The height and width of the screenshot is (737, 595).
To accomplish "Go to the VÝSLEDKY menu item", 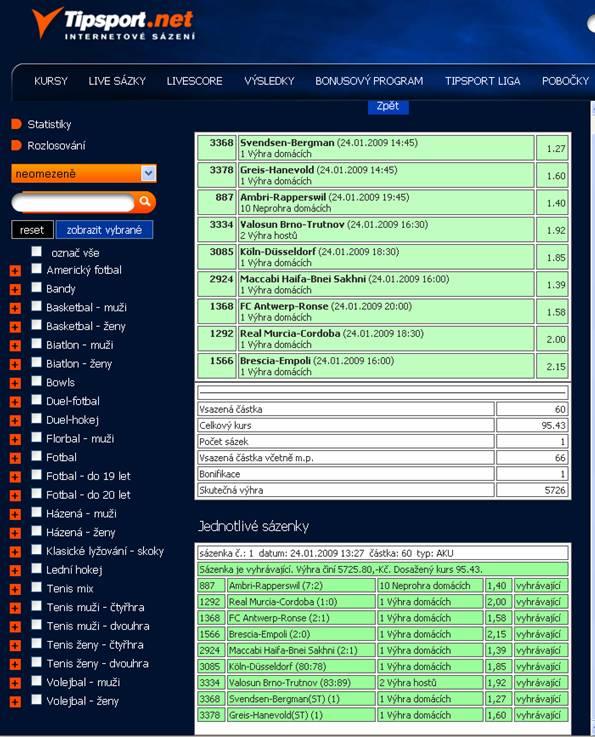I will pos(269,81).
